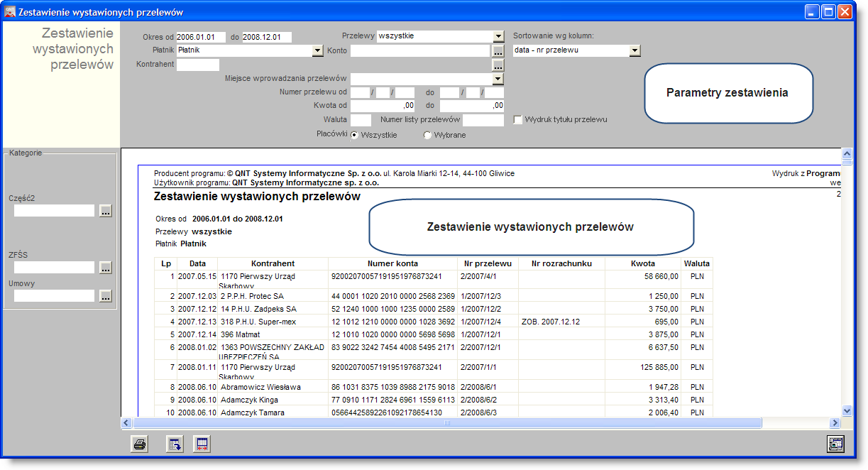Click the ZFSS category input field

[x=55, y=268]
